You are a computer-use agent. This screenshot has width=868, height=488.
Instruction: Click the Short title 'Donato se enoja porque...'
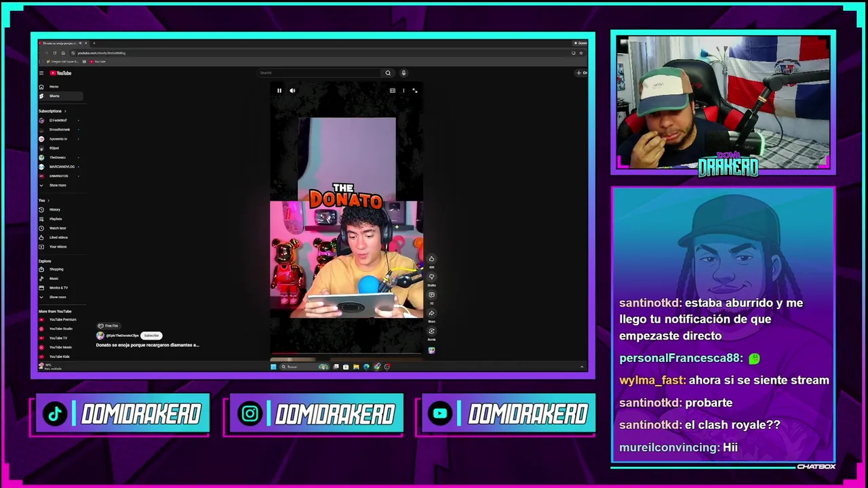pyautogui.click(x=147, y=345)
